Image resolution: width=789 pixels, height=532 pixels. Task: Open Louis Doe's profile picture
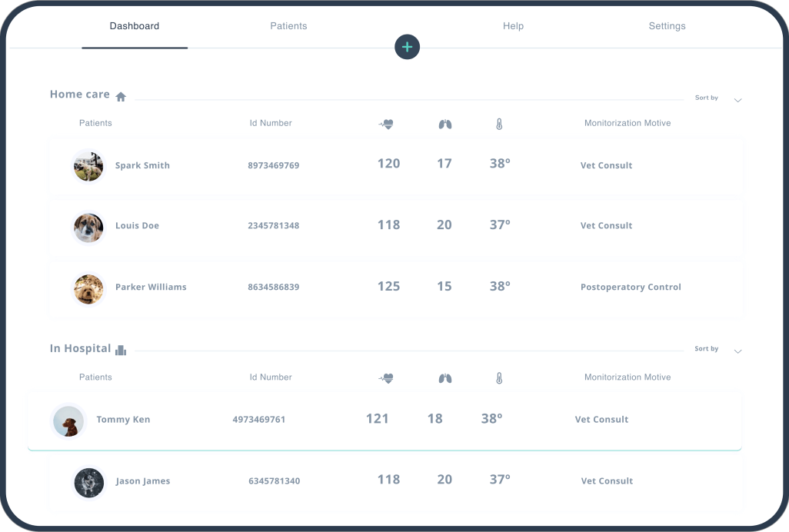coord(88,228)
